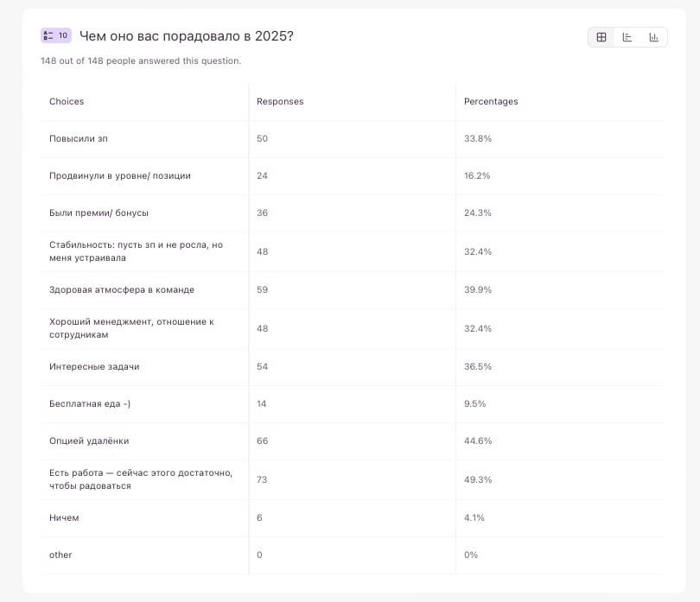Image resolution: width=700 pixels, height=602 pixels.
Task: Select the 'Бесплатная еда' choice row
Action: (90, 403)
